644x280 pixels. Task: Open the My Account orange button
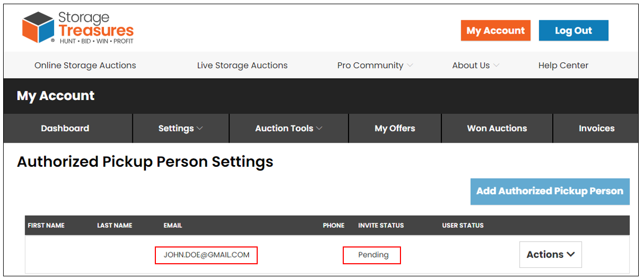[x=495, y=30]
